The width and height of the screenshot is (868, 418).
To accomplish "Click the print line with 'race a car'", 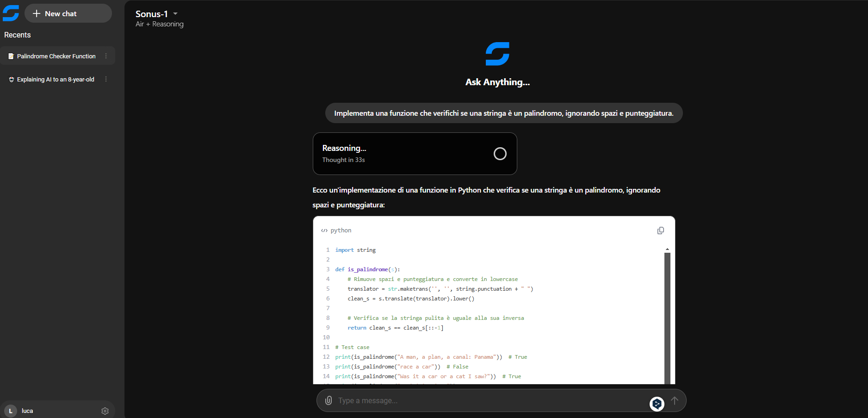I will (x=402, y=367).
